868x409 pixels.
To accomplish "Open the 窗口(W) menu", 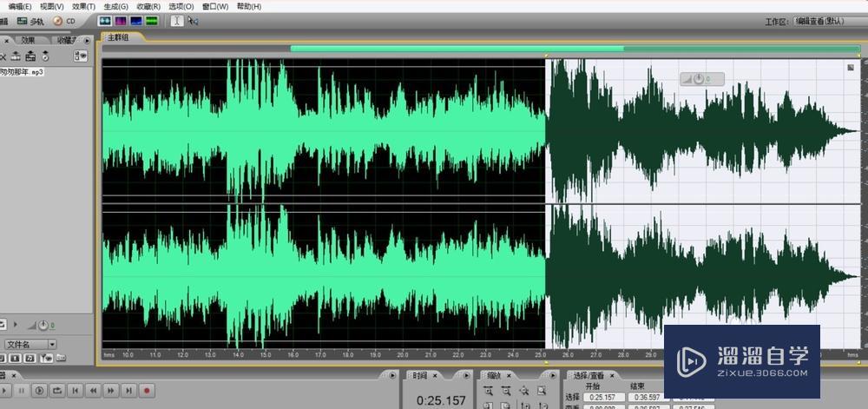I will (x=214, y=7).
